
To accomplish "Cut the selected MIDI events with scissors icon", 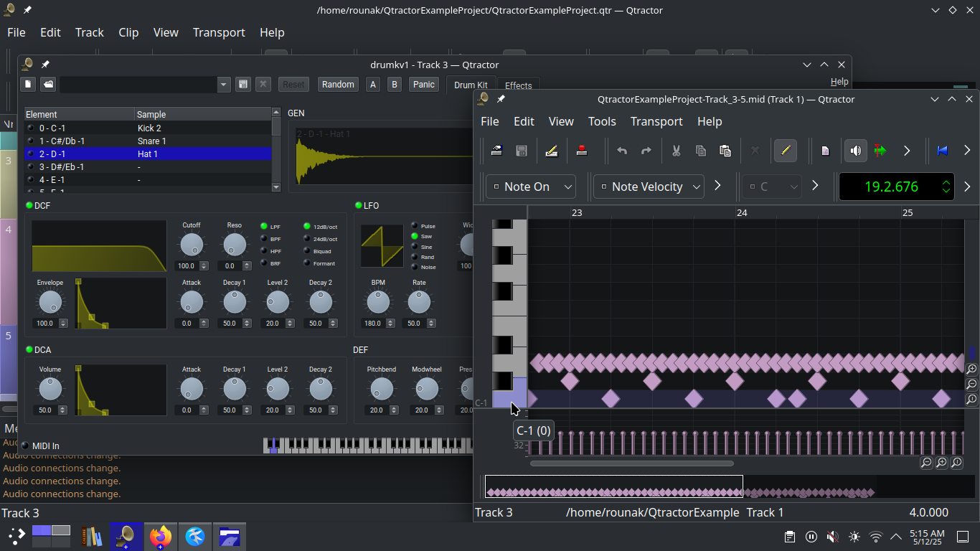I will point(675,151).
